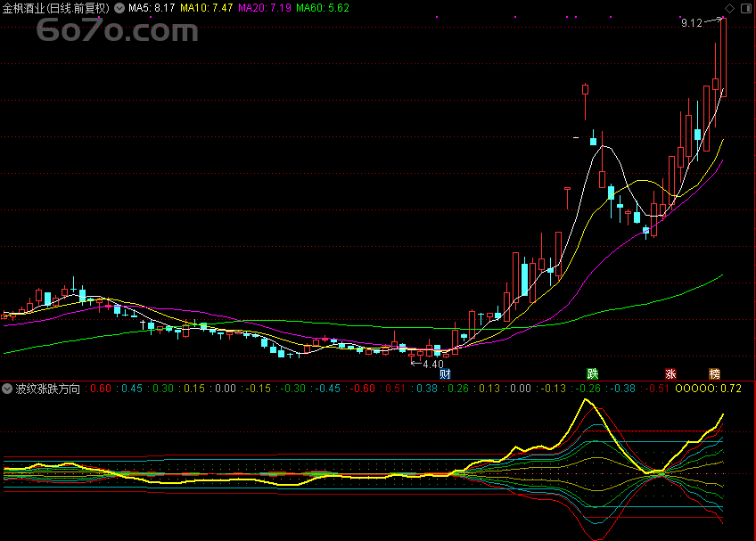
Task: Click the red 0.60 indicator value
Action: click(x=100, y=389)
